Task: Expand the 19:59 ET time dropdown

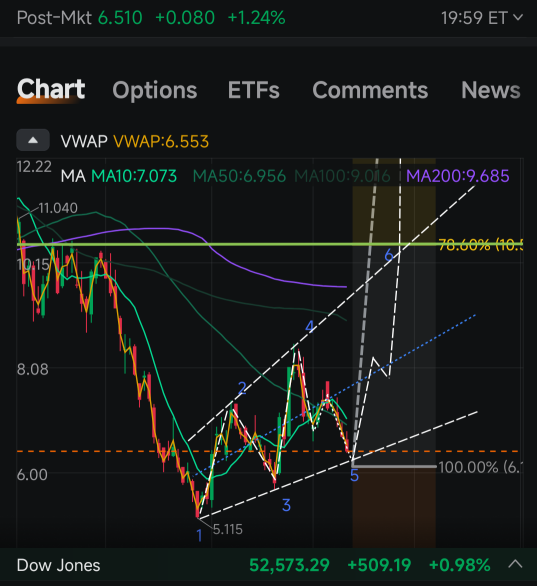Action: tap(482, 18)
